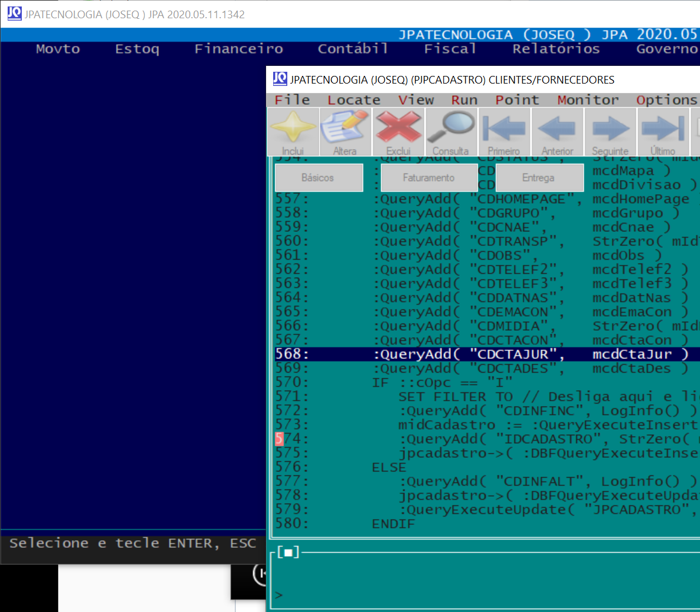Screen dimensions: 700x612
Task: Switch to the Básicos tab
Action: 319,178
